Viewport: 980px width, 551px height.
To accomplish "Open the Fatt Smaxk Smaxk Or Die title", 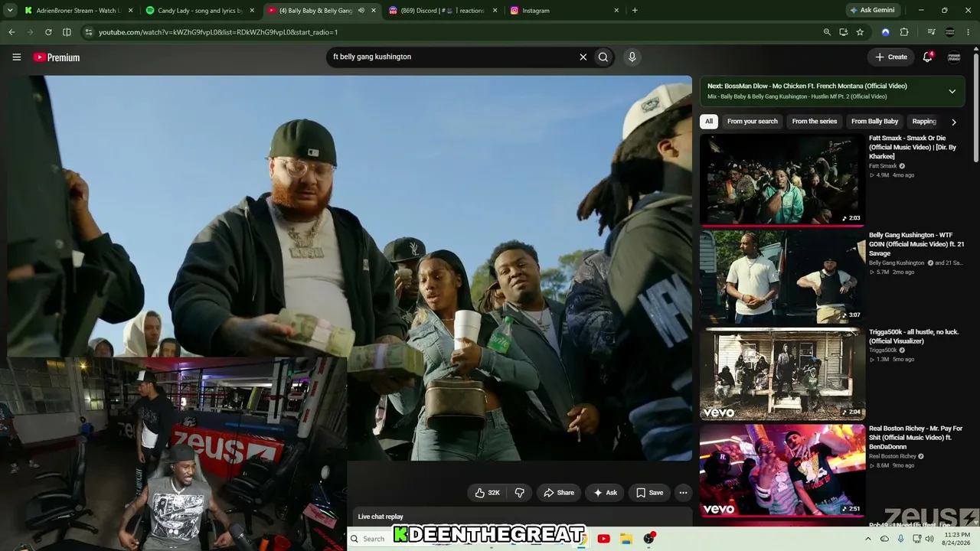I will pyautogui.click(x=913, y=148).
